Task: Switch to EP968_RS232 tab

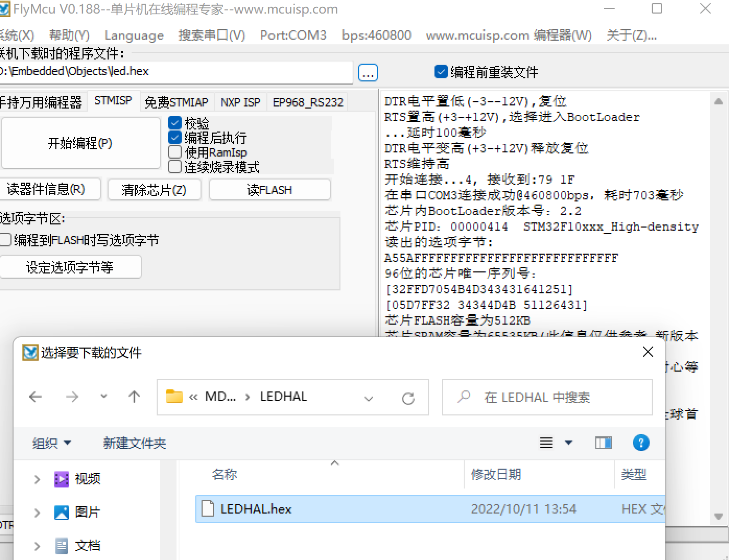Action: (308, 102)
